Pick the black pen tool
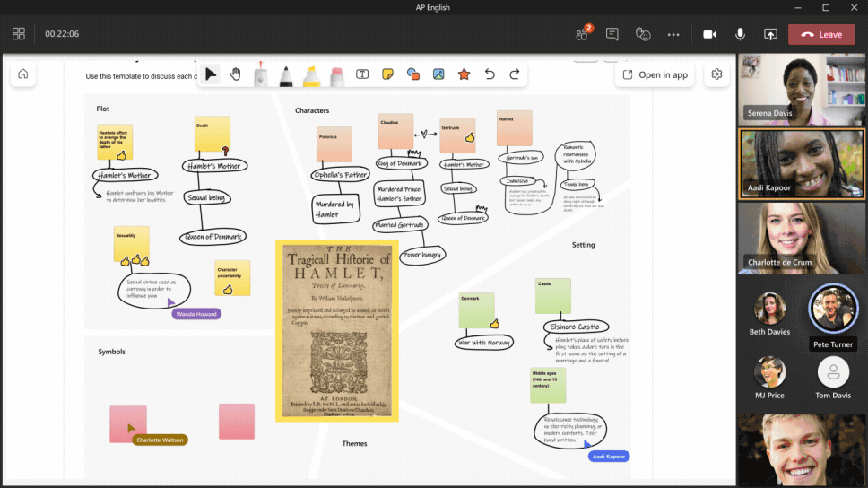The image size is (868, 488). pyautogui.click(x=285, y=75)
